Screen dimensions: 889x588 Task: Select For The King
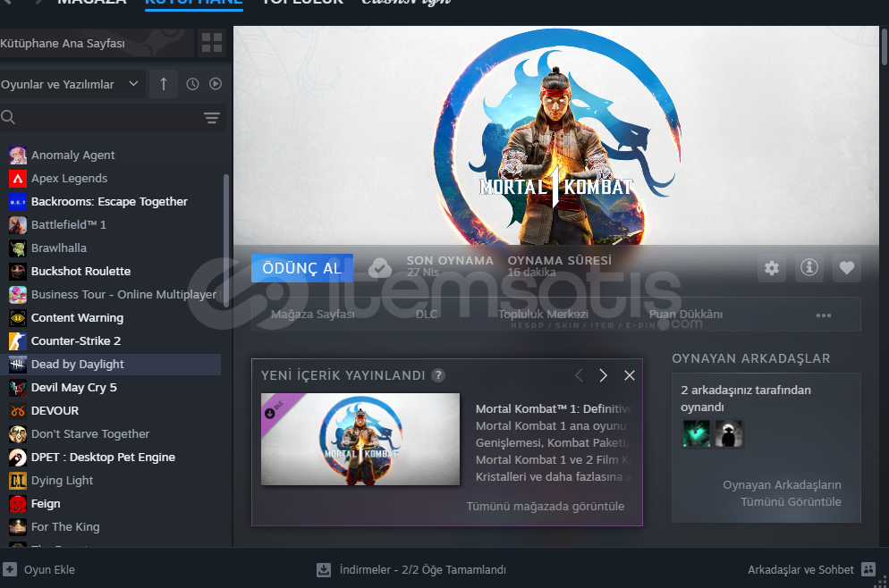(110, 527)
